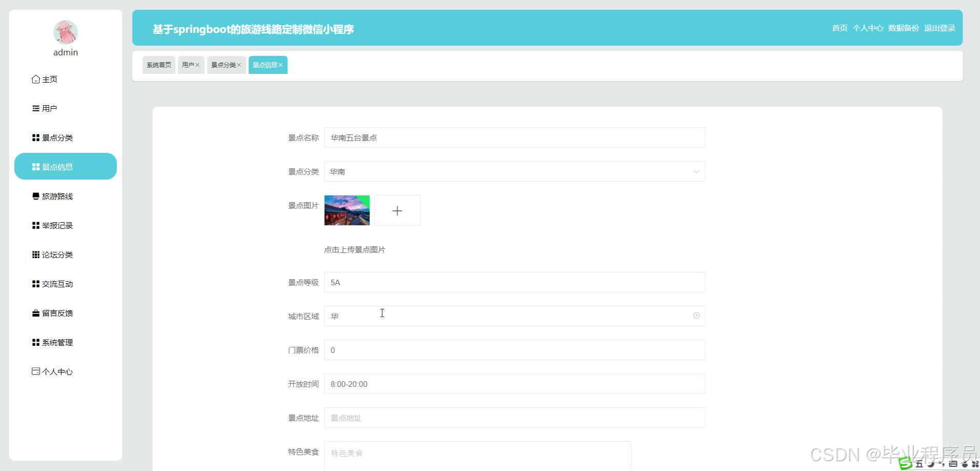This screenshot has width=980, height=471.
Task: Click the application title in the header
Action: click(x=253, y=29)
